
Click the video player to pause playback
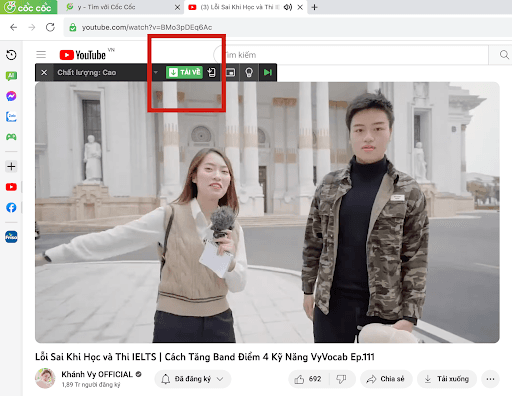tap(267, 212)
